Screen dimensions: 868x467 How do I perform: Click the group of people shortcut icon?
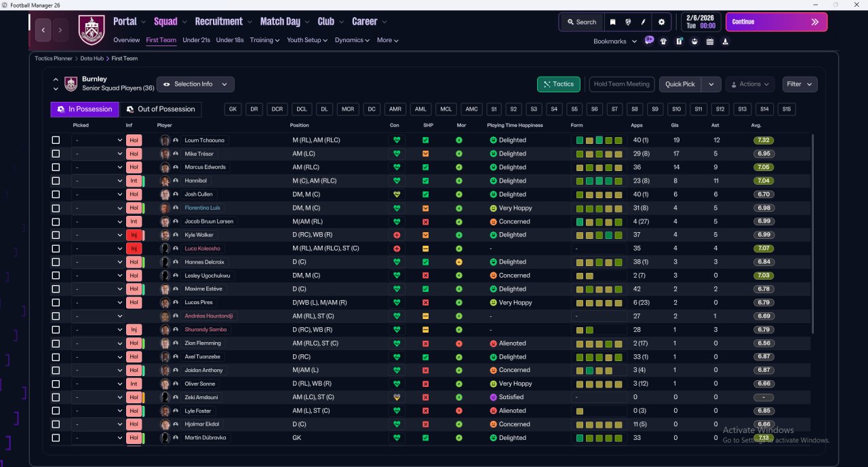coord(694,41)
